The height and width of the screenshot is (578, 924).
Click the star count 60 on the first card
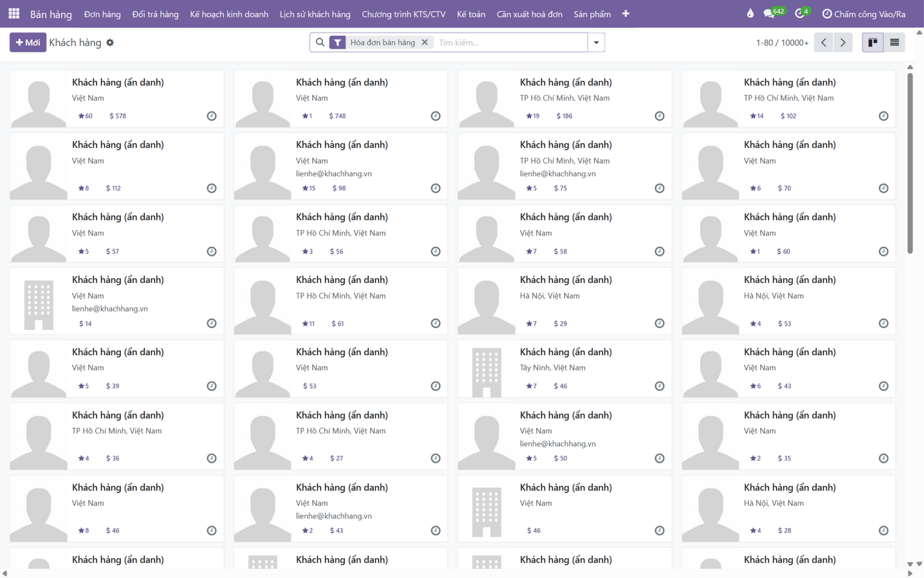tap(85, 116)
